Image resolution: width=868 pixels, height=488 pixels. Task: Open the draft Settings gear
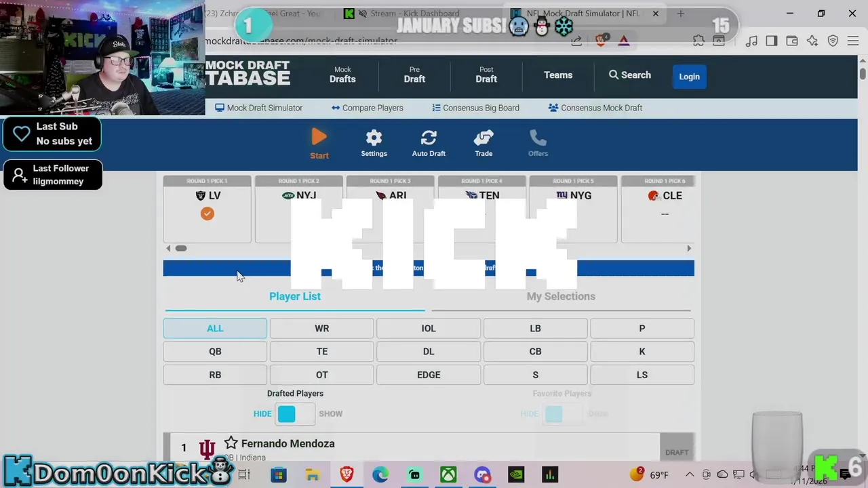pyautogui.click(x=374, y=138)
